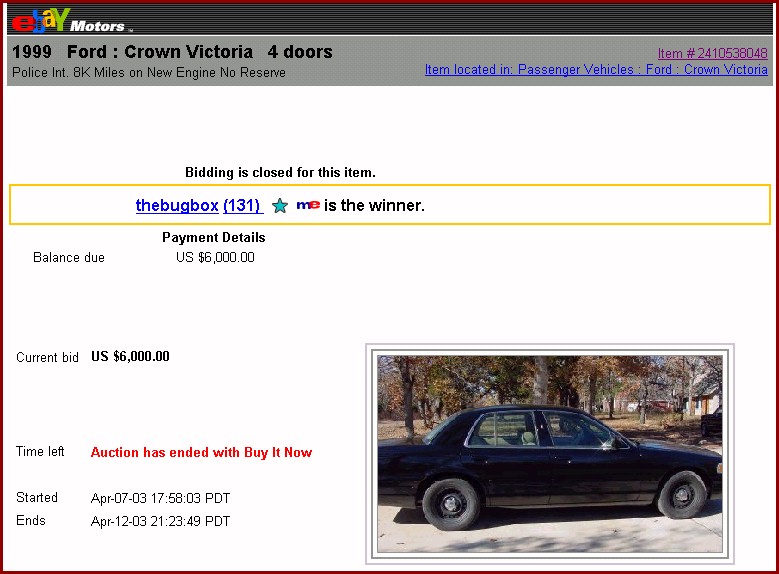Click the black Crown Victoria photo

(x=549, y=454)
